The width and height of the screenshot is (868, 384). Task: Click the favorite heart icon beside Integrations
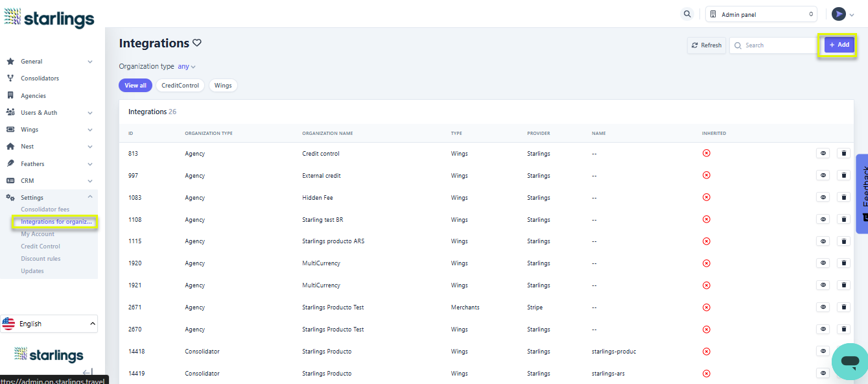(x=197, y=43)
